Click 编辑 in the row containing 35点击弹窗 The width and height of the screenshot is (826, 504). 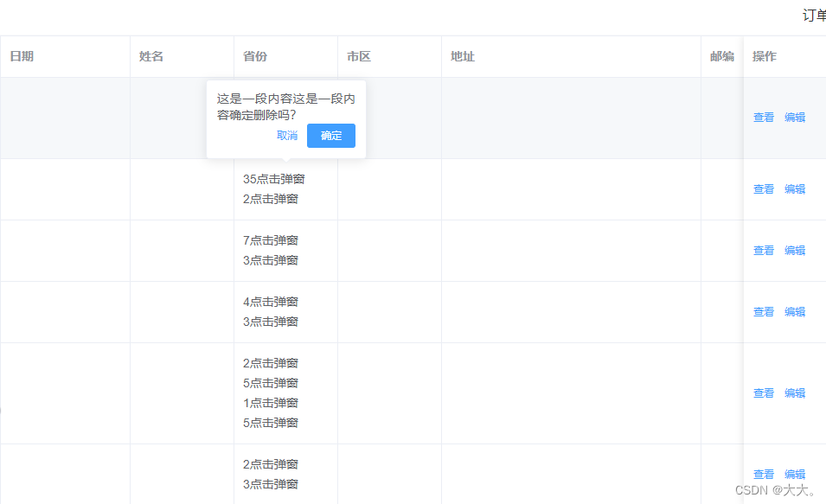(x=794, y=189)
